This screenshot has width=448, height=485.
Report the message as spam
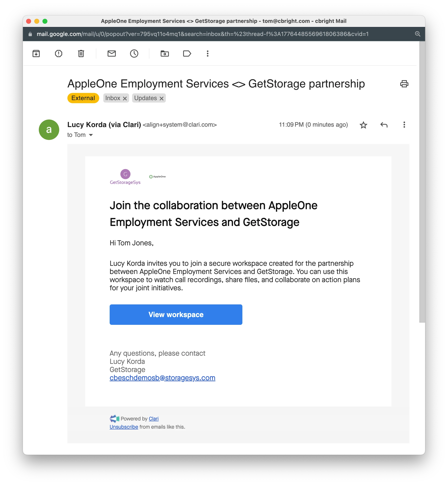[58, 54]
